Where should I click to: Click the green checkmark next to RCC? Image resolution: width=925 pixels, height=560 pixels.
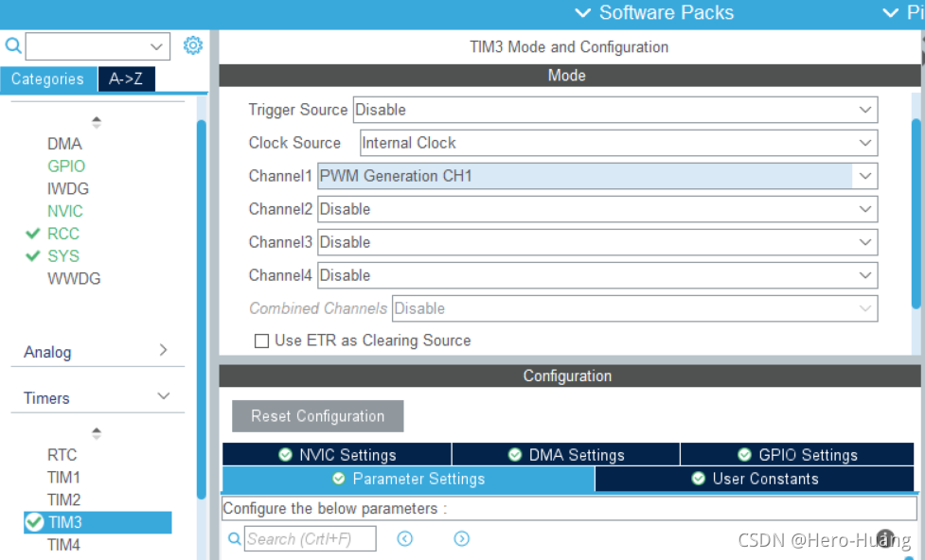(x=33, y=234)
